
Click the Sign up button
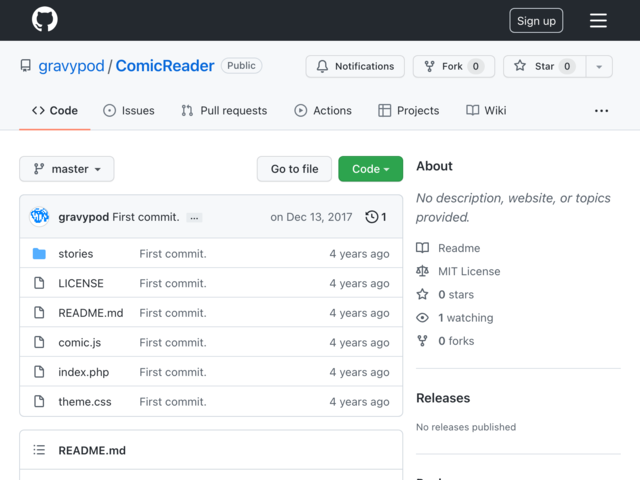pos(536,21)
